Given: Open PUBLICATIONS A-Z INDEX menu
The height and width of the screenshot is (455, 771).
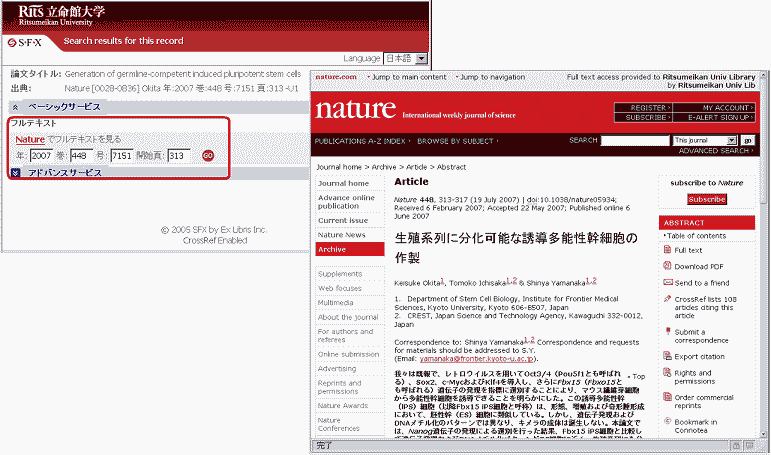Looking at the screenshot, I should click(x=362, y=141).
